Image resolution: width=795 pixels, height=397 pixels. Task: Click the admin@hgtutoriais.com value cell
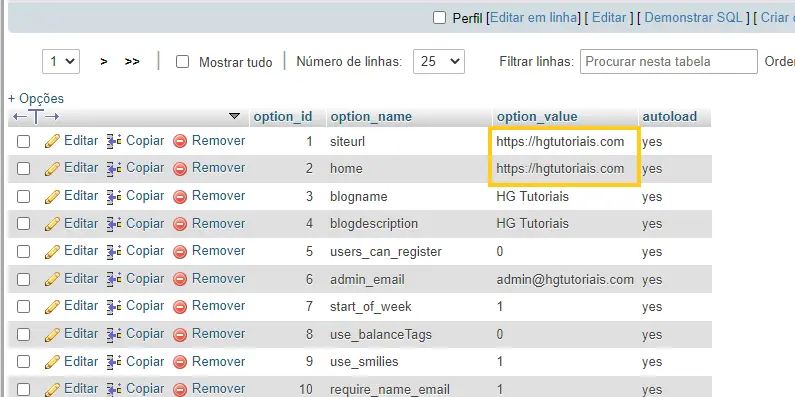click(565, 279)
